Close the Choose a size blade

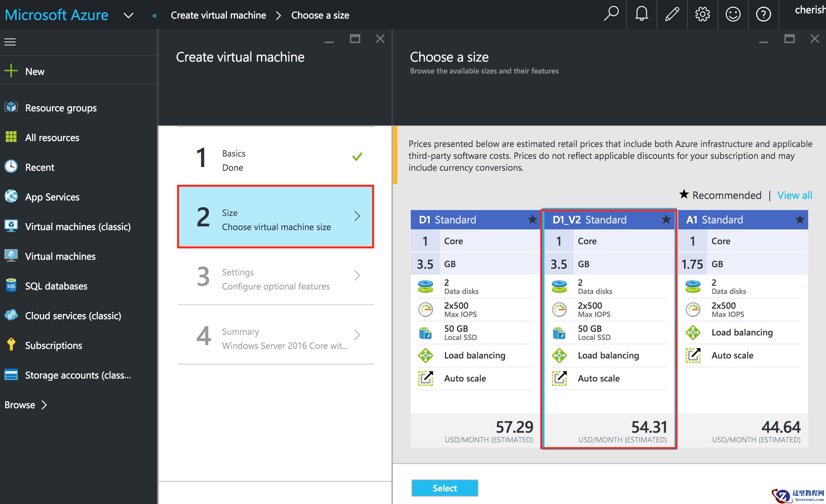point(814,39)
